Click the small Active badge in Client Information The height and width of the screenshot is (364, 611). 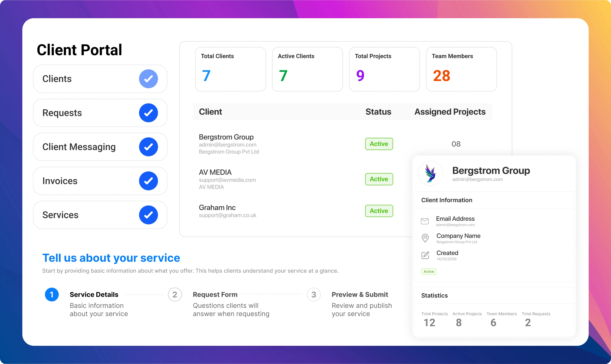pyautogui.click(x=429, y=271)
